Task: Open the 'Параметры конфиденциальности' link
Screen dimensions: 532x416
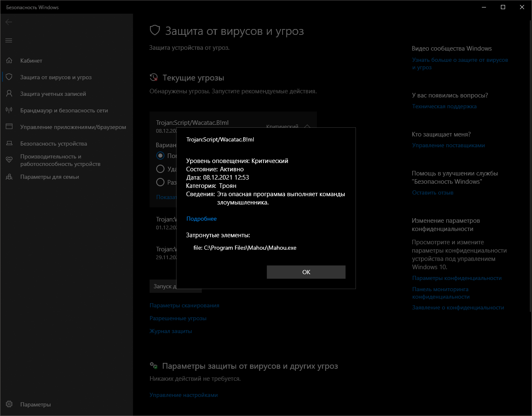Action: 457,278
